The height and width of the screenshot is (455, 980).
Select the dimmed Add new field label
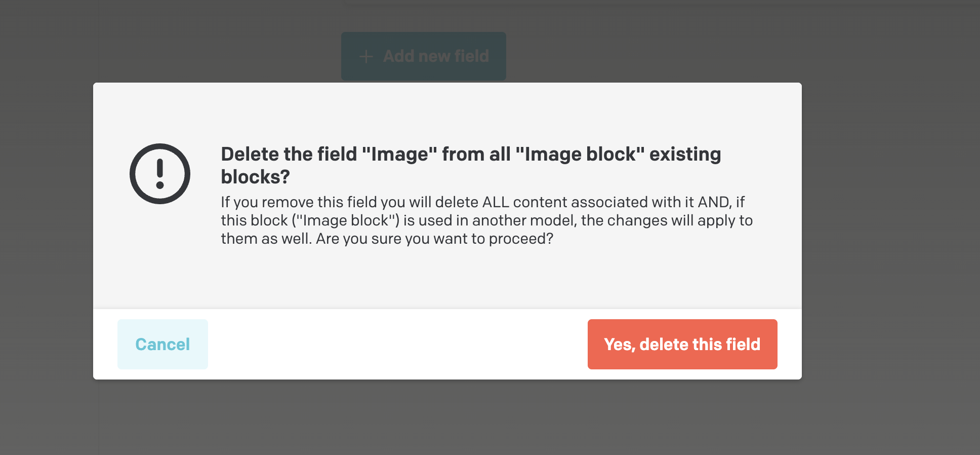tap(436, 56)
